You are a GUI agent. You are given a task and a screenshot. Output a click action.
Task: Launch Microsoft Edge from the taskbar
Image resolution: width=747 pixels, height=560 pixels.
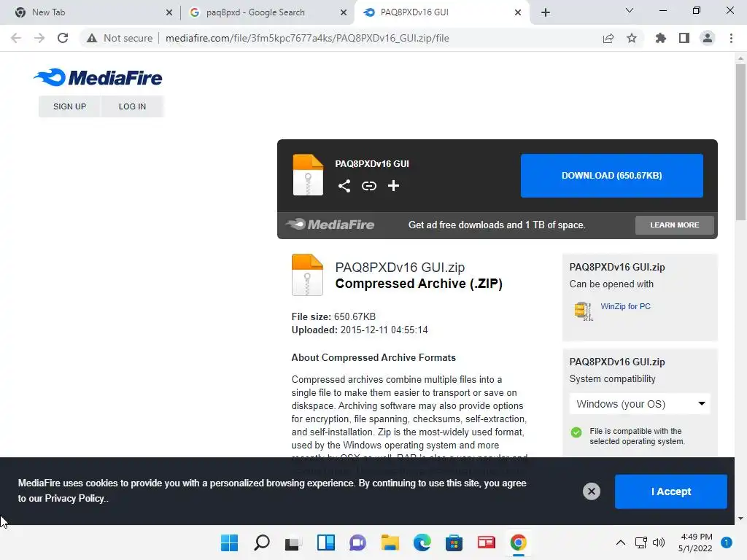click(x=422, y=542)
